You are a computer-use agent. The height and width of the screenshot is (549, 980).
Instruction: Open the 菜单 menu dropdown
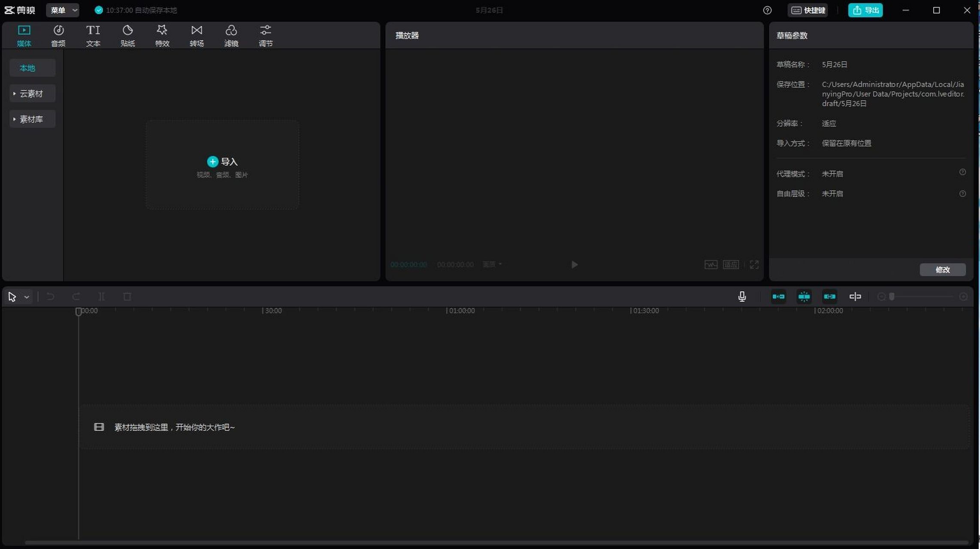tap(63, 10)
